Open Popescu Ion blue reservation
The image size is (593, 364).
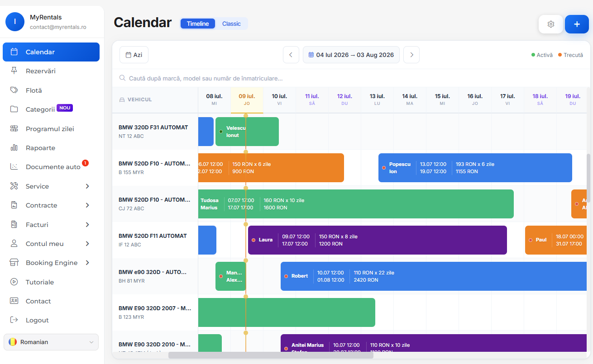click(x=475, y=168)
